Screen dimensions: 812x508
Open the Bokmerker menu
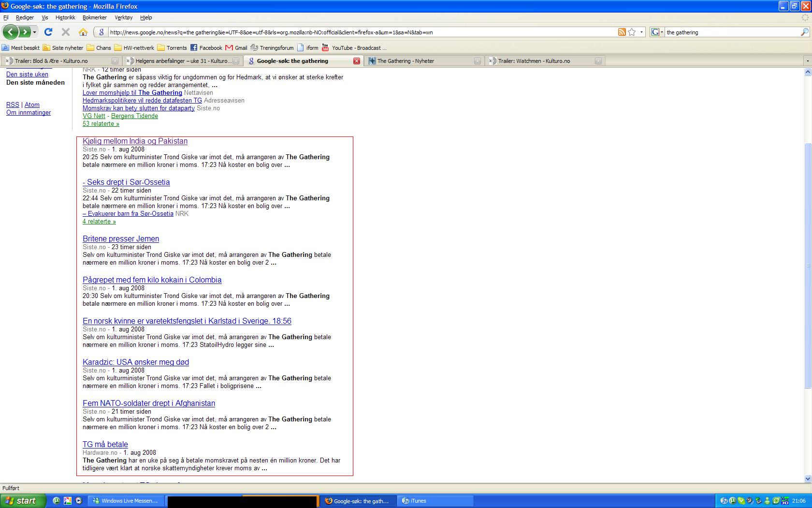pos(95,17)
